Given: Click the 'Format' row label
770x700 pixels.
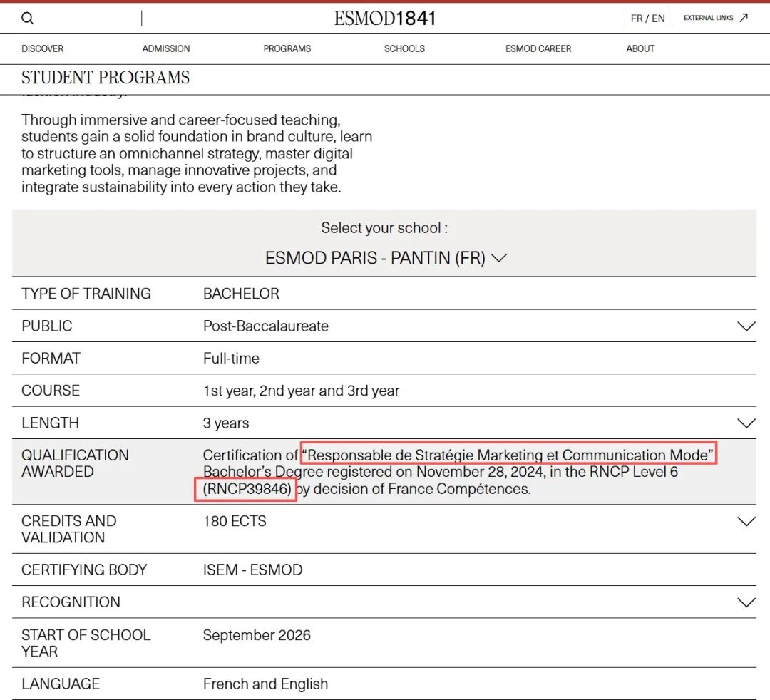Looking at the screenshot, I should (51, 359).
